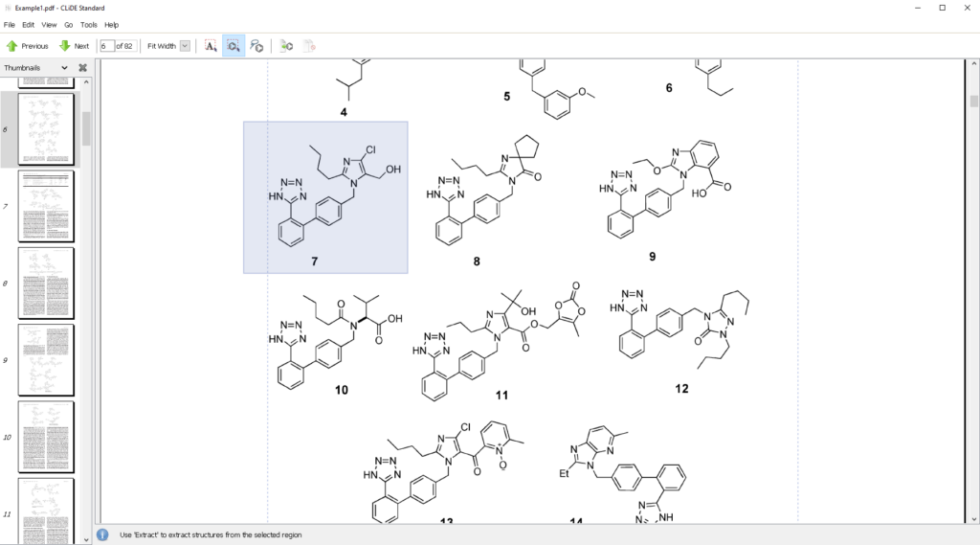This screenshot has height=545, width=980.
Task: Select the text selection tool icon
Action: tap(211, 45)
